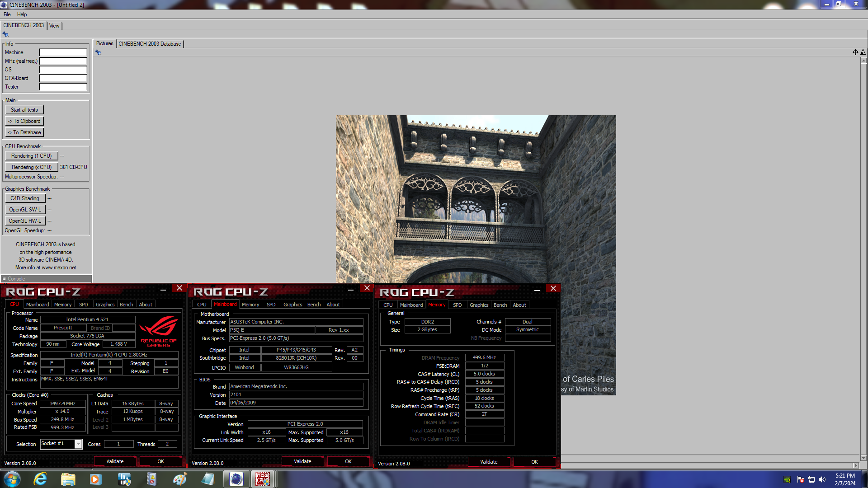Click the move-view cross arrows icon
This screenshot has width=868, height=488.
[855, 52]
